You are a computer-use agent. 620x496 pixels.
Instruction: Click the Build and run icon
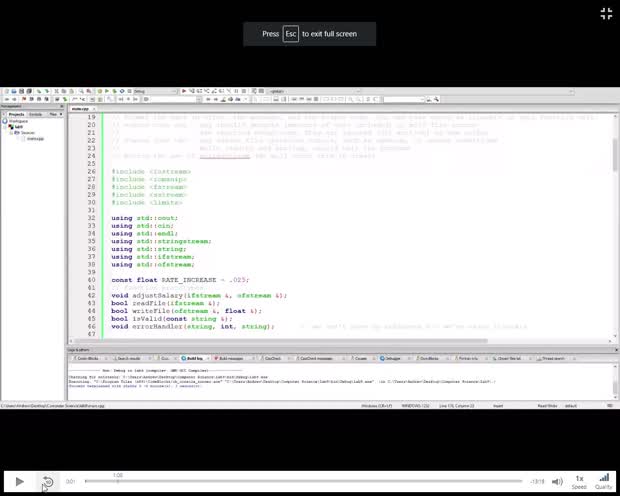point(114,91)
